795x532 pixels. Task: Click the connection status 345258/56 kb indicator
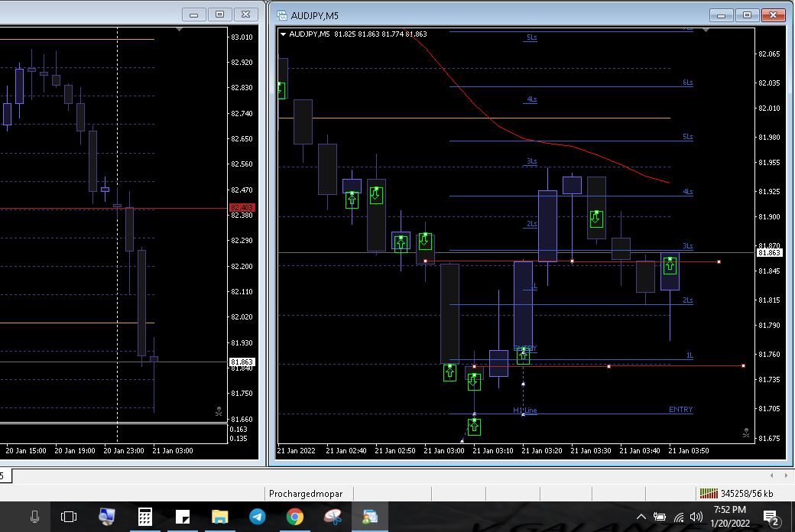tap(737, 494)
